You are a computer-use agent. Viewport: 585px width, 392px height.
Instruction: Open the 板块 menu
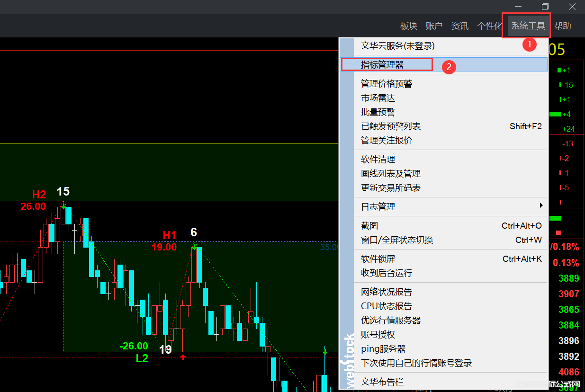(408, 26)
